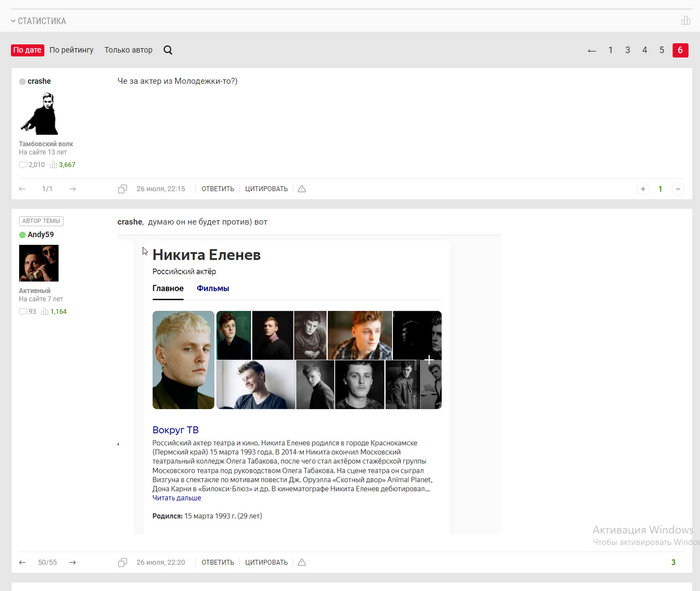
Task: Open page 5 of the thread
Action: pos(662,50)
